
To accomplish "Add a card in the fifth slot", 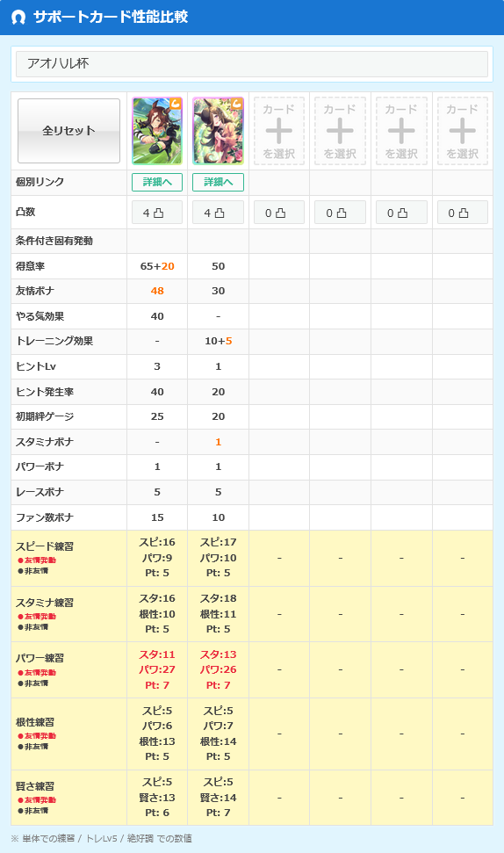I will click(x=401, y=131).
